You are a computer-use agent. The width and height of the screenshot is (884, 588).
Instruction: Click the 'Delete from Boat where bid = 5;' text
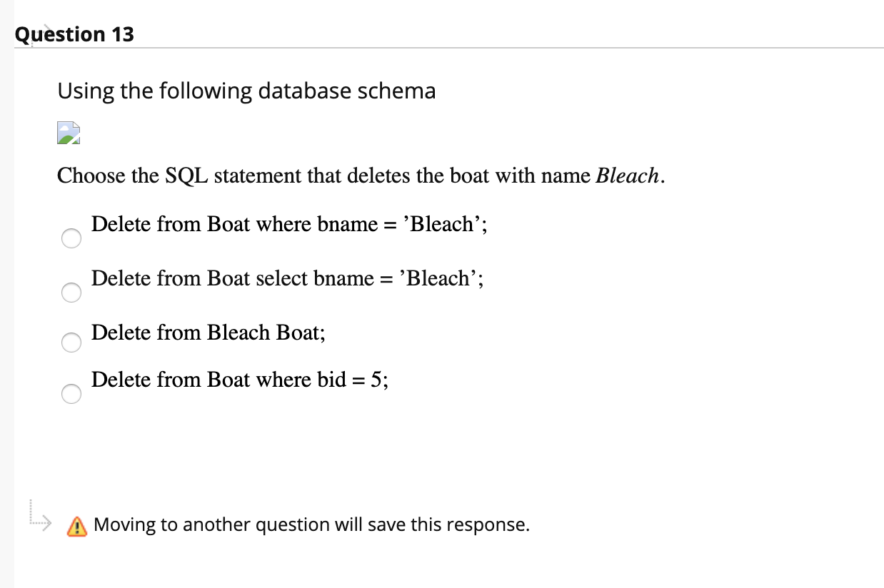point(239,380)
